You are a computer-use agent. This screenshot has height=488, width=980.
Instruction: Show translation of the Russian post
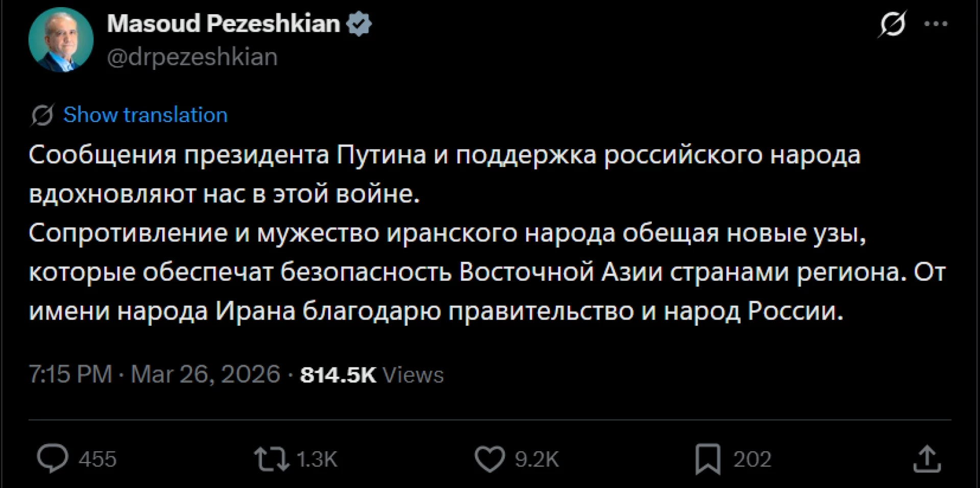click(x=145, y=115)
